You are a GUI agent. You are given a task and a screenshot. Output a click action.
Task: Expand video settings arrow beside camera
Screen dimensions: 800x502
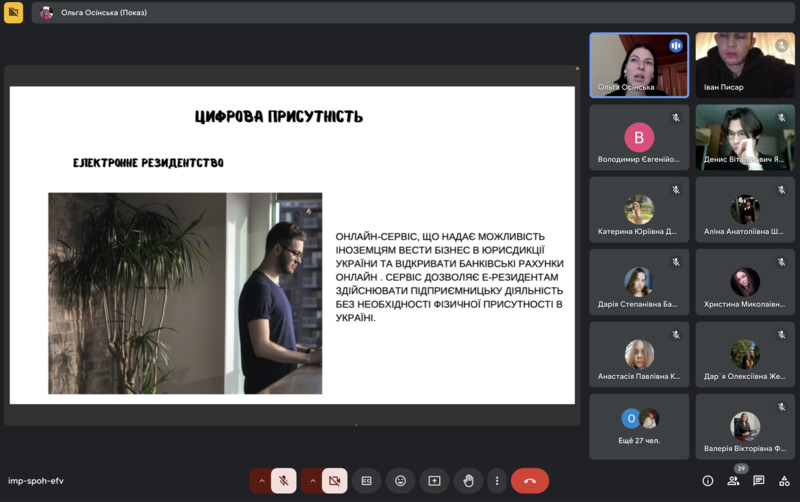point(312,481)
